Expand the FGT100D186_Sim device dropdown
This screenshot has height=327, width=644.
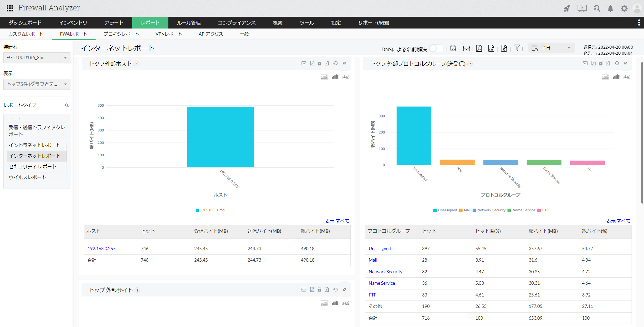[37, 58]
